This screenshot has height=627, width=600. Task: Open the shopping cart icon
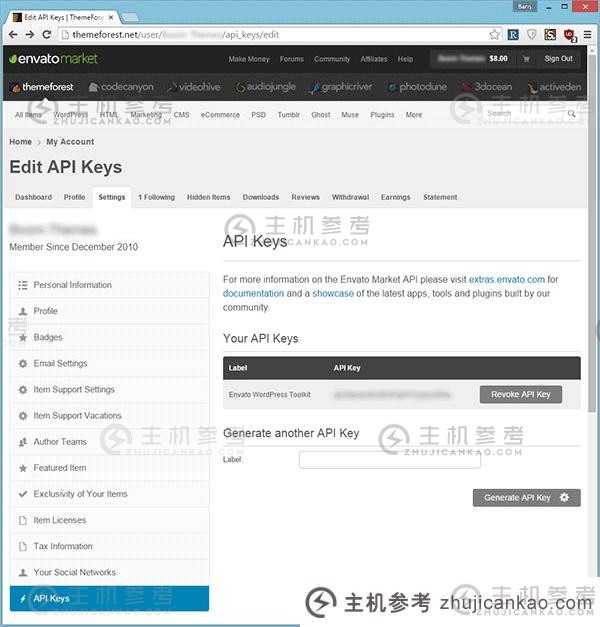(x=526, y=59)
